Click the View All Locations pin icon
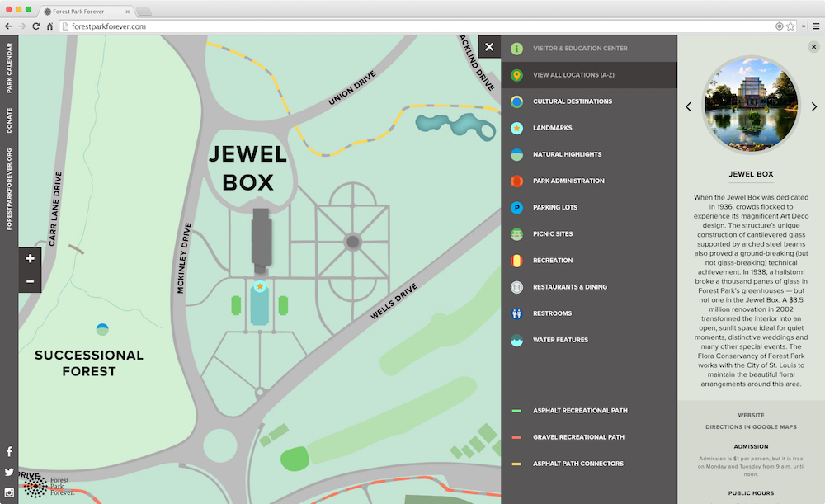The image size is (825, 504). [516, 75]
